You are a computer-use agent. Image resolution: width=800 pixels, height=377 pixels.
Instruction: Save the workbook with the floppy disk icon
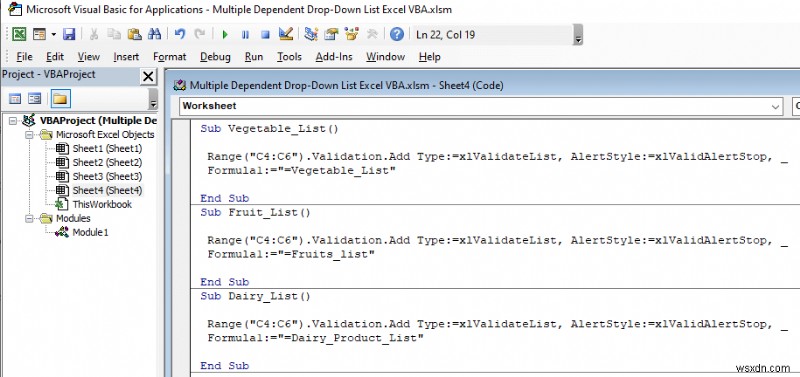point(69,35)
